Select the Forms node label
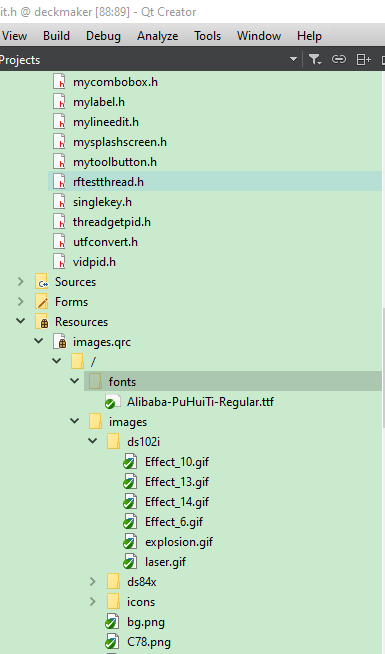The height and width of the screenshot is (654, 385). coord(71,302)
